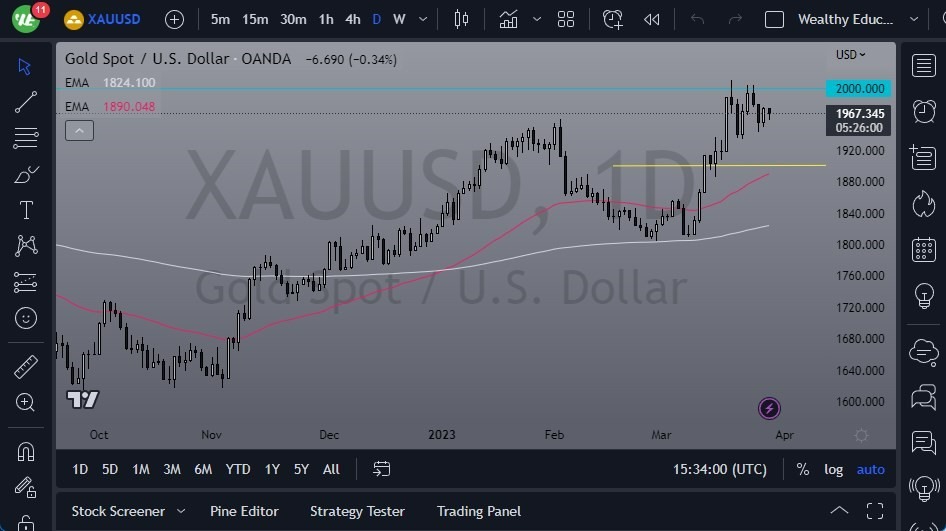Open the Wealthy Educ... layout name

[845, 19]
